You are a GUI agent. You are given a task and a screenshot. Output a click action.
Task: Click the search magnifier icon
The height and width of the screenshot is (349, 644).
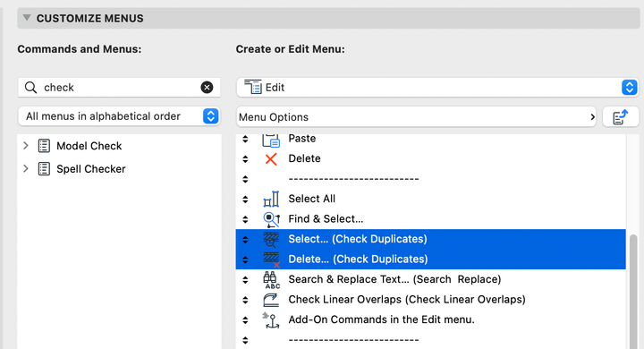(x=30, y=87)
